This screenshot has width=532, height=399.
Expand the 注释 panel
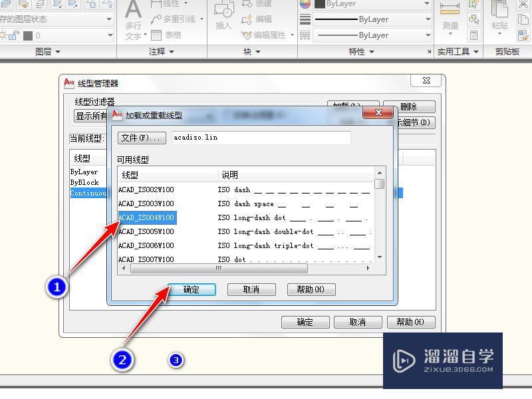(x=161, y=52)
